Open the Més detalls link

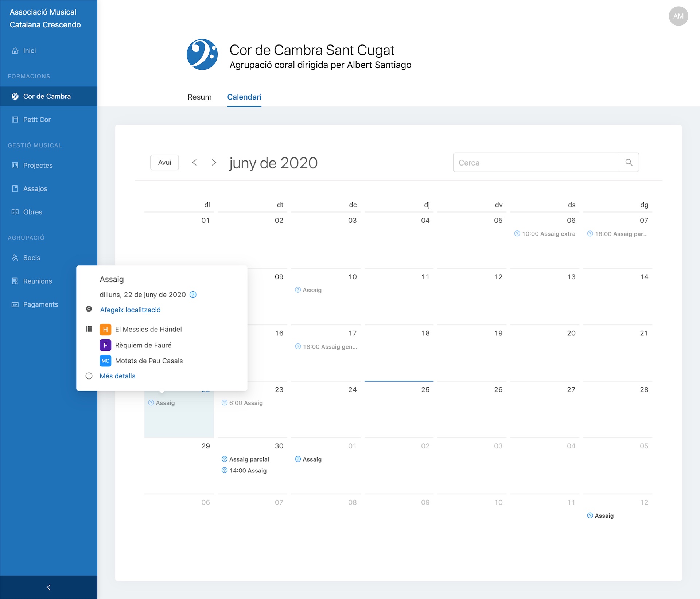[117, 376]
